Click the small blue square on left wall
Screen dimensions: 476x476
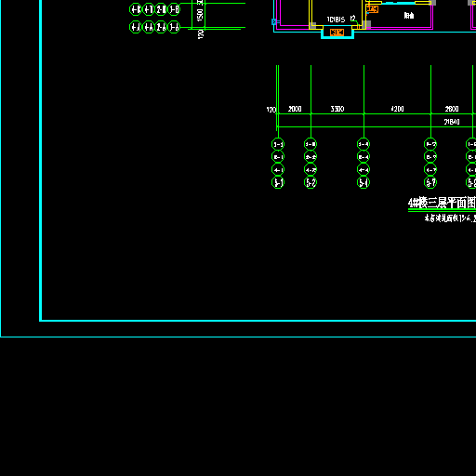pos(273,21)
